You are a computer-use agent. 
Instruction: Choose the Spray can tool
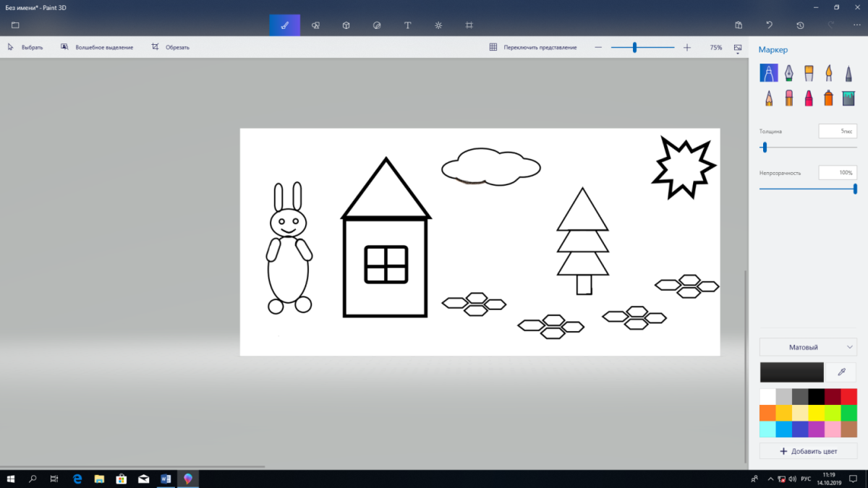[829, 98]
